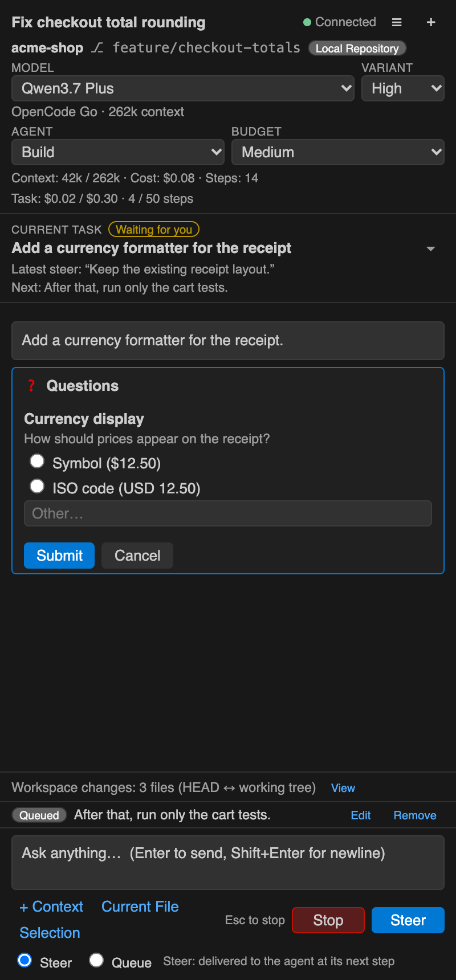Image resolution: width=456 pixels, height=980 pixels.
Task: Click the Queued label badge
Action: click(39, 815)
